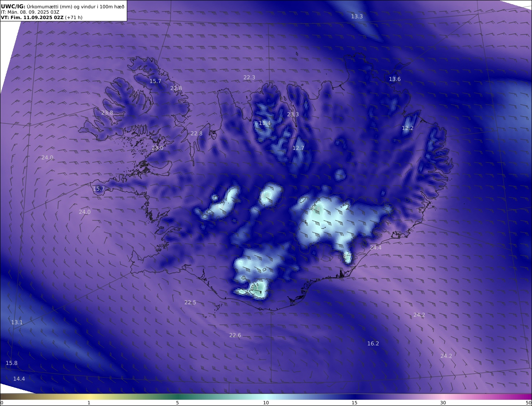Click the value label 11.4
The width and height of the screenshot is (532, 406).
point(265,123)
